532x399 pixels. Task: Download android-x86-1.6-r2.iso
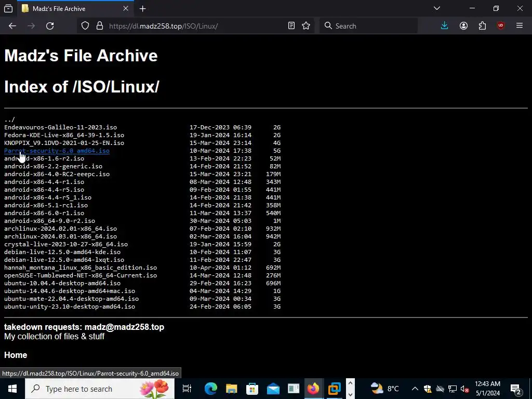pyautogui.click(x=44, y=158)
